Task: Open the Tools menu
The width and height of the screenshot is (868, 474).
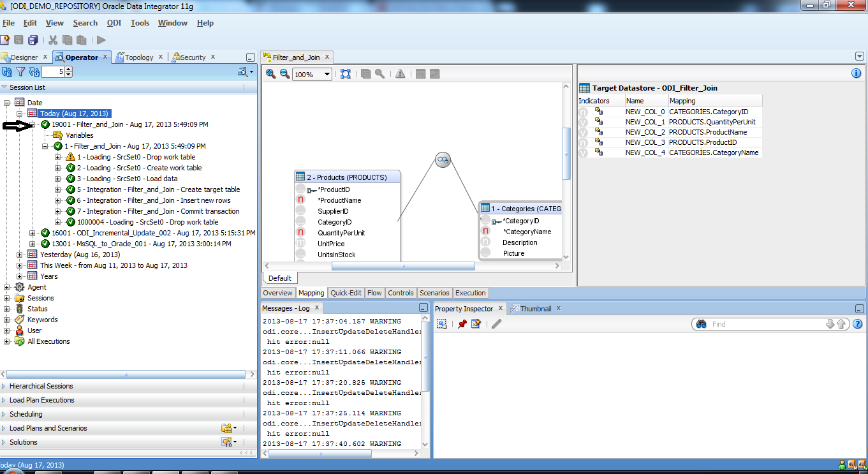Action: (140, 23)
